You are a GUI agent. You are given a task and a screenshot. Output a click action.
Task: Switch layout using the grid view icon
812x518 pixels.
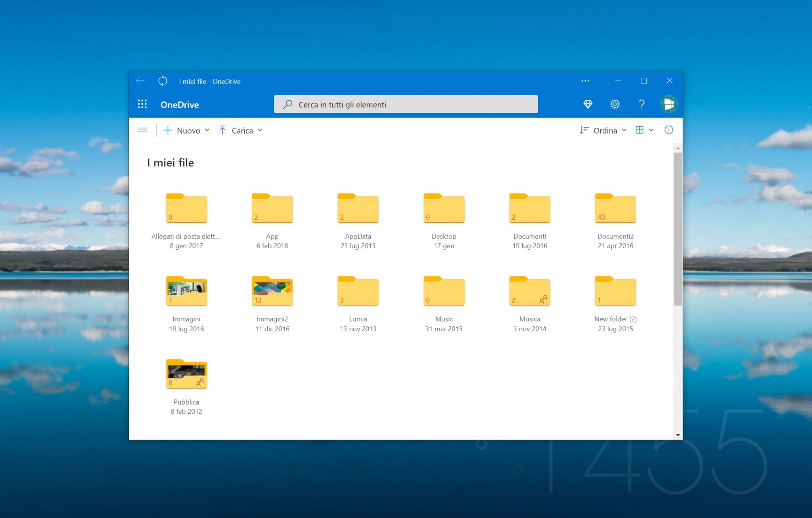640,130
